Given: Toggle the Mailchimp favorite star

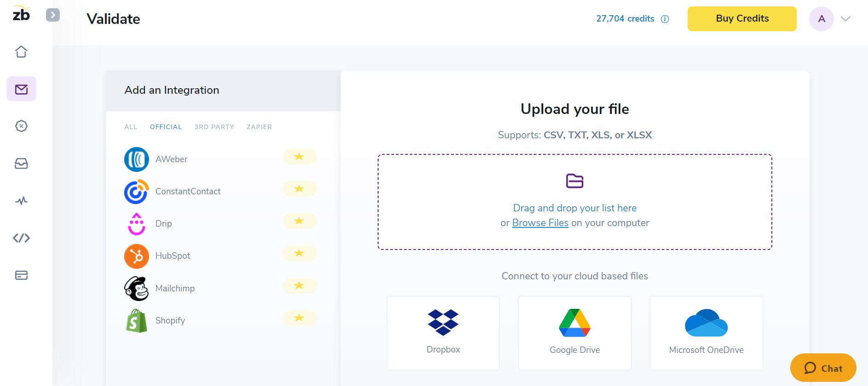Looking at the screenshot, I should pyautogui.click(x=299, y=285).
